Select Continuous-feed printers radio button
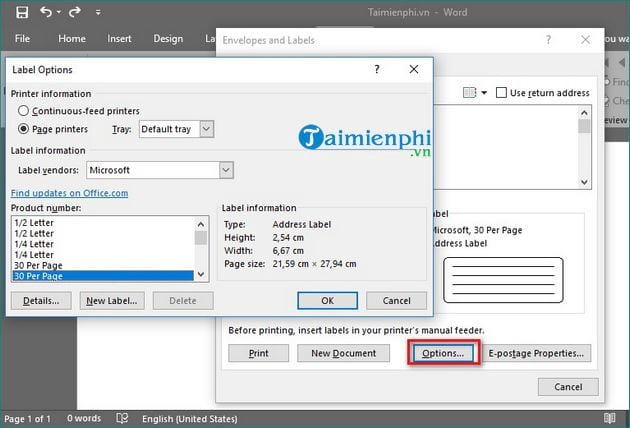The image size is (630, 428). [23, 111]
